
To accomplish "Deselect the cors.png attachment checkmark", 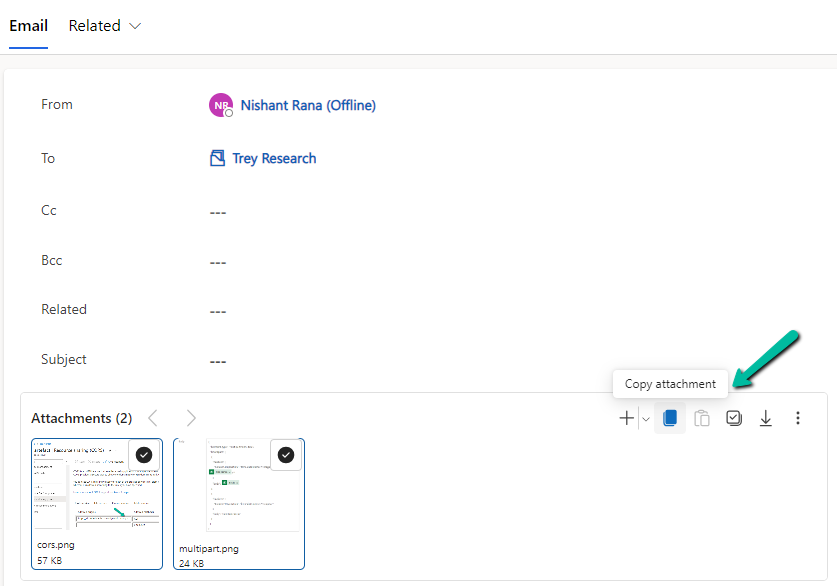I will coord(144,455).
